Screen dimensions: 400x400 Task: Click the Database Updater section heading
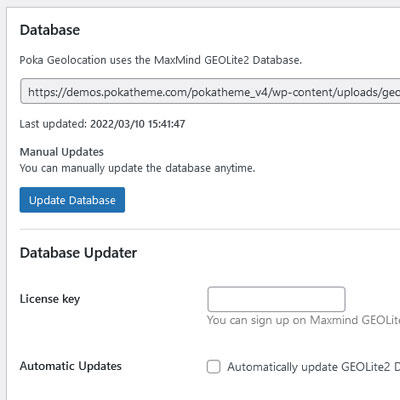[x=78, y=253]
